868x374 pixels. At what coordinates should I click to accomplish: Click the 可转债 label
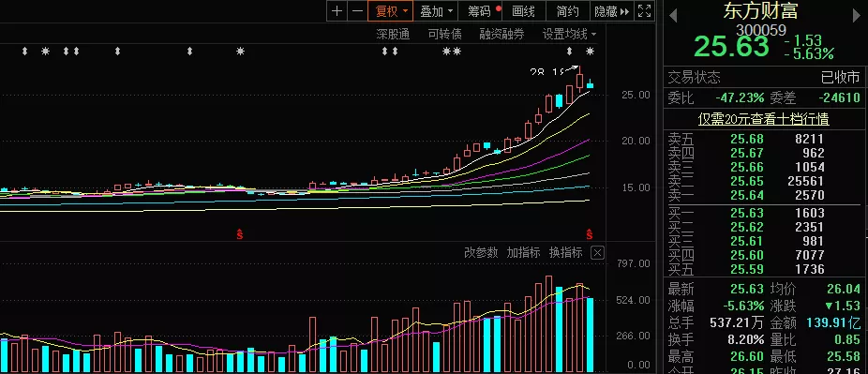[445, 35]
